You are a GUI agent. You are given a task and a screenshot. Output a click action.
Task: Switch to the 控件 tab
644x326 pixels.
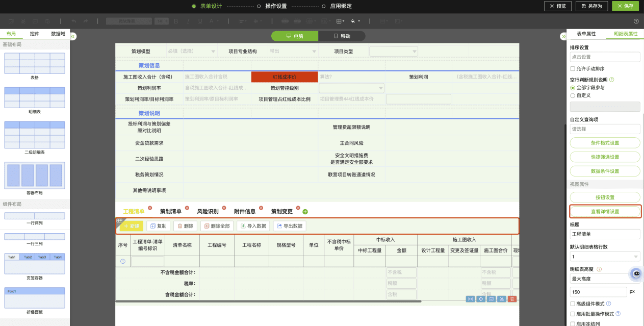tap(35, 34)
